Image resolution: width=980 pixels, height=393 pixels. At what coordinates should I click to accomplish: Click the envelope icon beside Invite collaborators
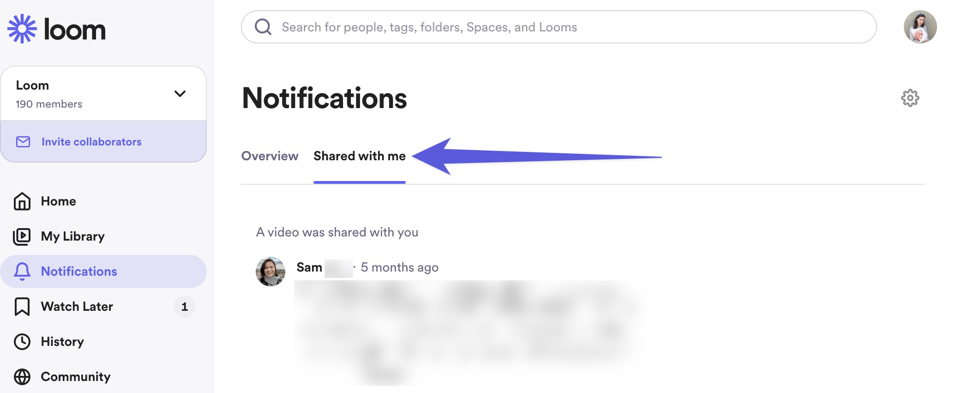point(23,142)
